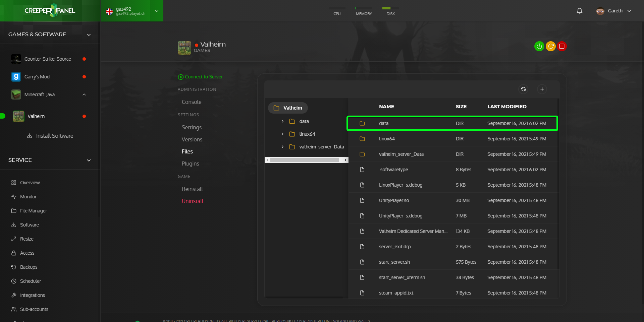The height and width of the screenshot is (322, 644).
Task: Open the Console menu item
Action: 192,102
